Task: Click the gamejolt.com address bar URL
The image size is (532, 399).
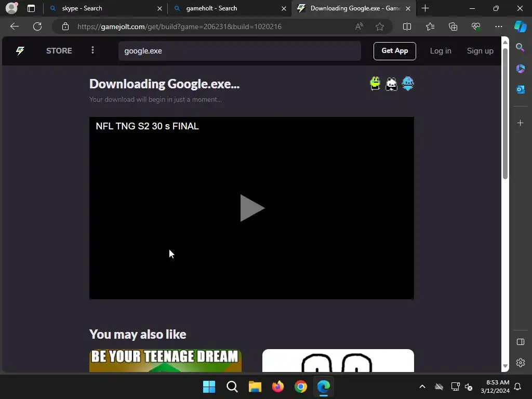Action: [179, 26]
